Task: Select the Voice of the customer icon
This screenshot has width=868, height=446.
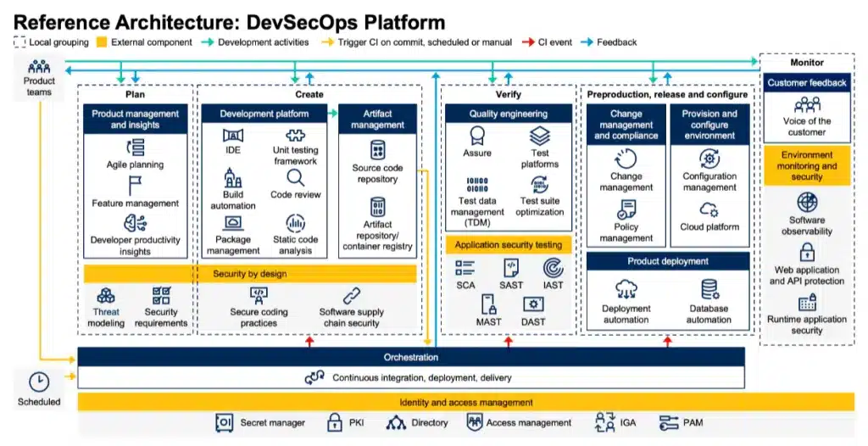Action: click(x=807, y=104)
